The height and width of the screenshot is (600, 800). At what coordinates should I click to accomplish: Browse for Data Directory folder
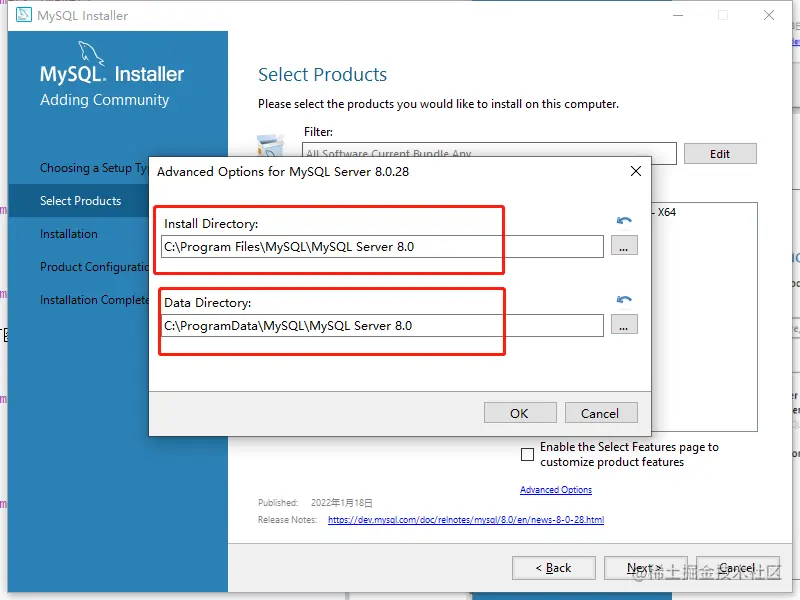(x=623, y=325)
